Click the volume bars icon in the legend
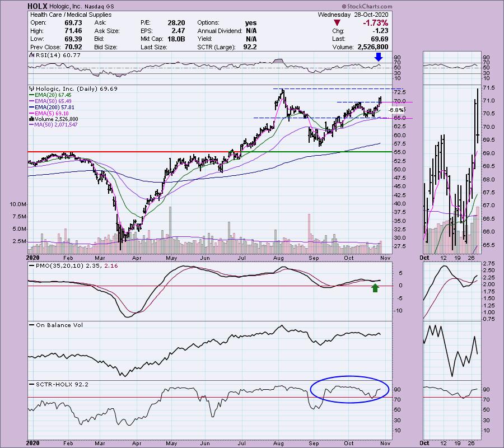This screenshot has width=504, height=448. point(32,119)
